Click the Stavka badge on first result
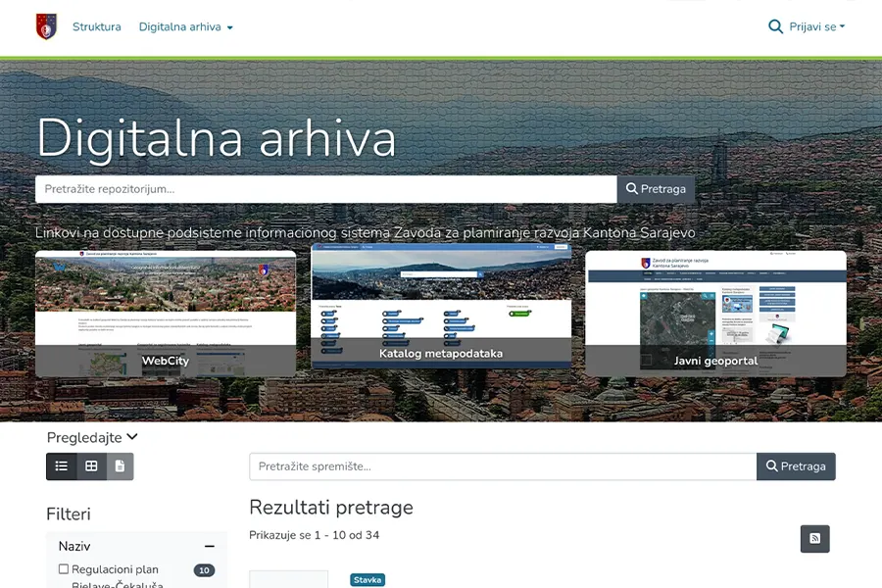 (367, 580)
